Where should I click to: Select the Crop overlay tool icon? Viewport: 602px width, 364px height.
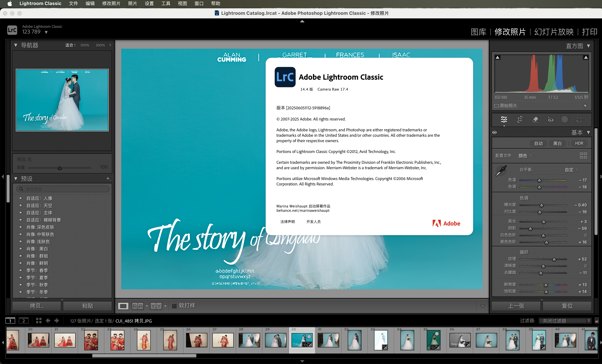[520, 119]
